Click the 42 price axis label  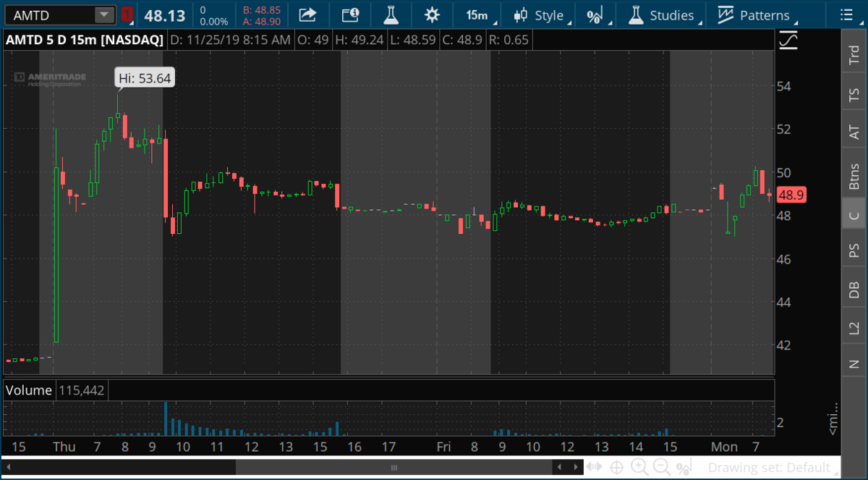[x=785, y=345]
